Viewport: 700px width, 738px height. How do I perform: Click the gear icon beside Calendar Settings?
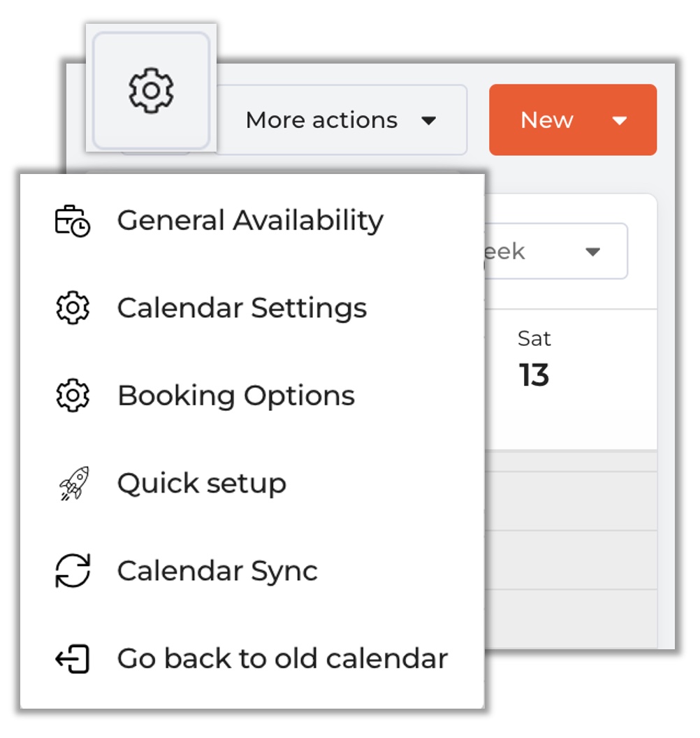pos(73,307)
